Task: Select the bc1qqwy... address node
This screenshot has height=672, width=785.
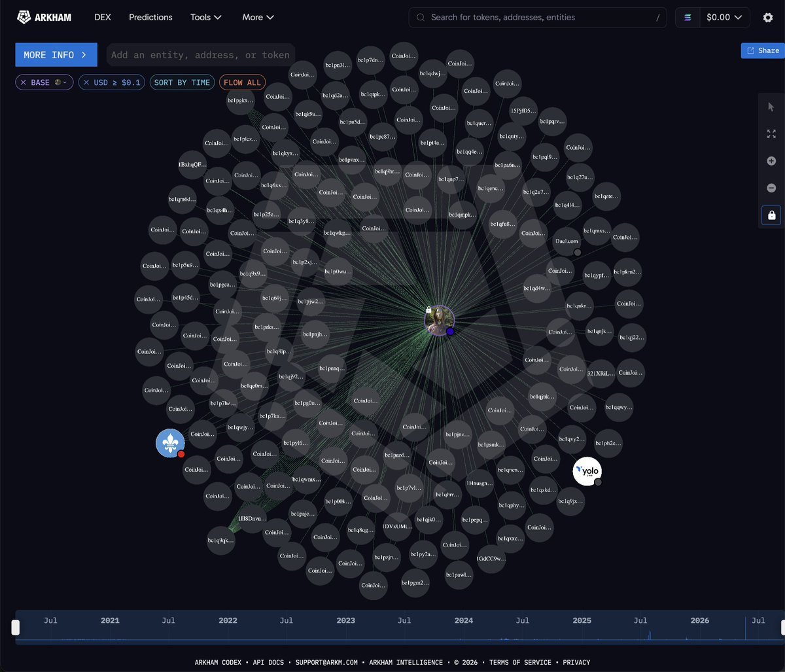Action: pos(619,407)
